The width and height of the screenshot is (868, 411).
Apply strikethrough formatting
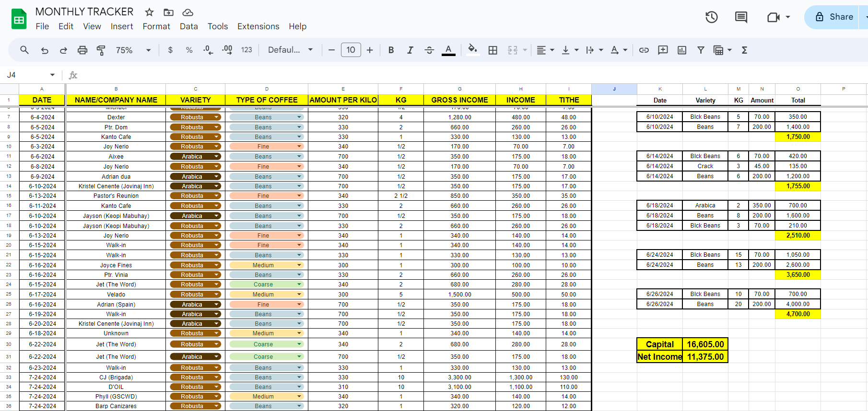[429, 50]
